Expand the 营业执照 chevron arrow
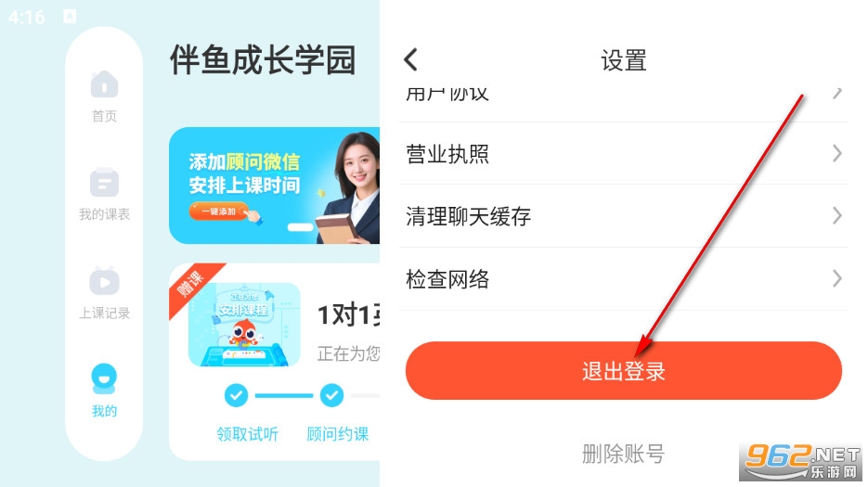This screenshot has width=868, height=487. pyautogui.click(x=837, y=153)
